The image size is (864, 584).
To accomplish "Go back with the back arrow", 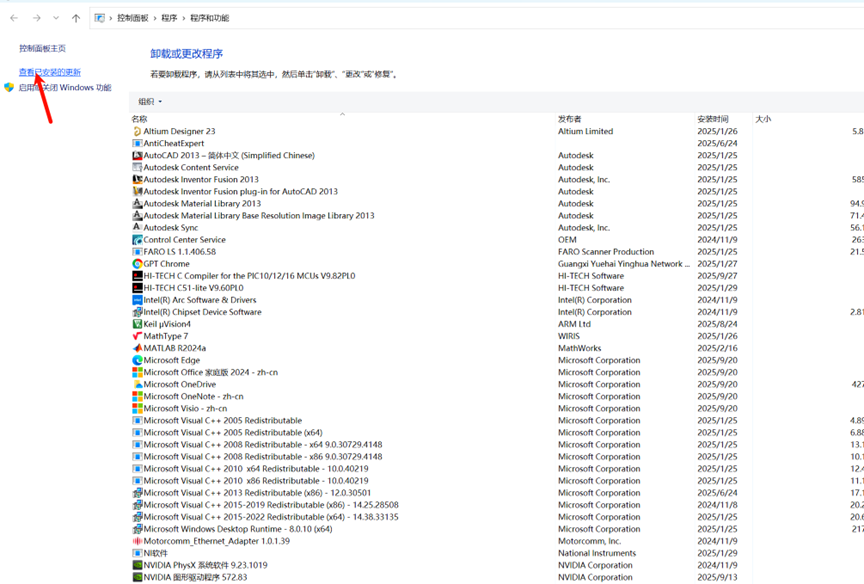I will pyautogui.click(x=14, y=18).
